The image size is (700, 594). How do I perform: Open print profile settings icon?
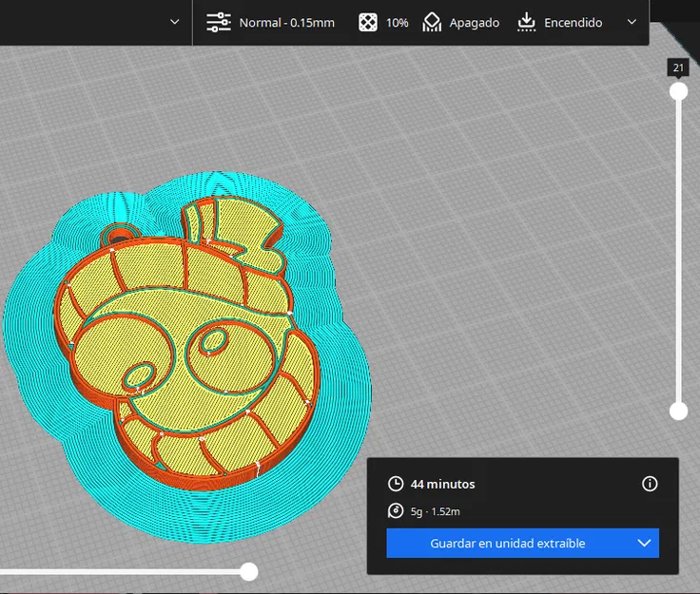pos(219,22)
